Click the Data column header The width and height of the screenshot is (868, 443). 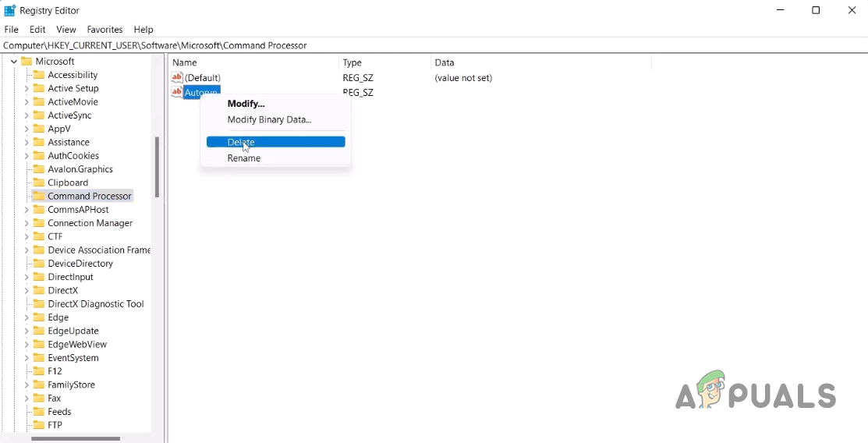(540, 62)
